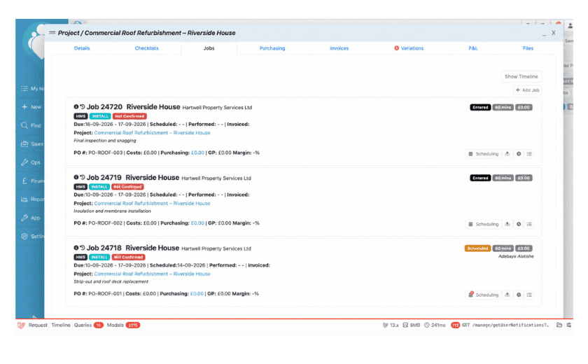Open the history icon next to Job 24718

click(83, 248)
